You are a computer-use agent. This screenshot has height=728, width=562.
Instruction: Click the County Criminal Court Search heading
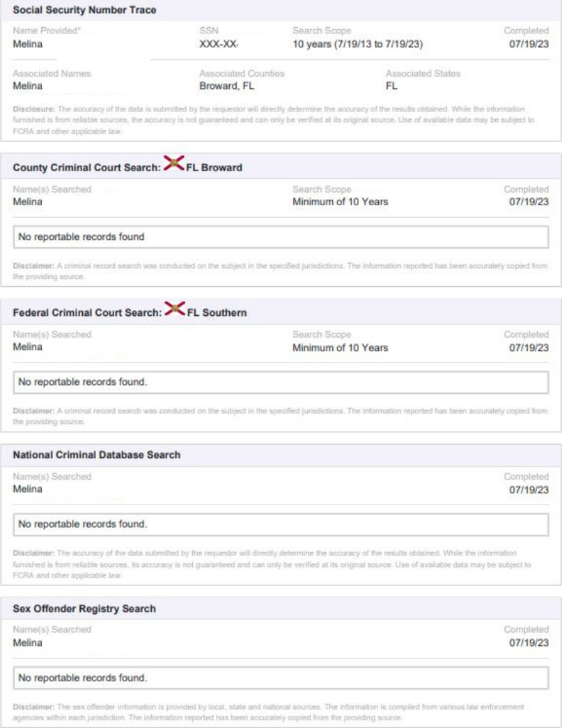[86, 168]
